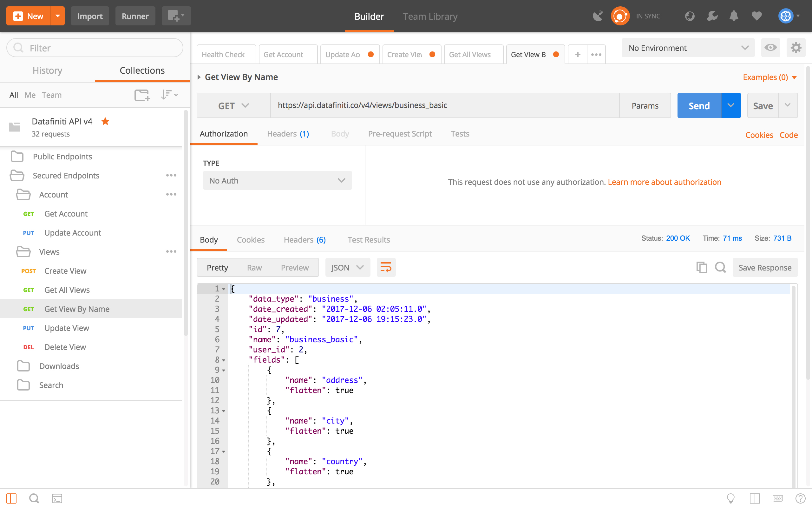The image size is (812, 508).
Task: Toggle two-pane view icon
Action: pos(755,498)
